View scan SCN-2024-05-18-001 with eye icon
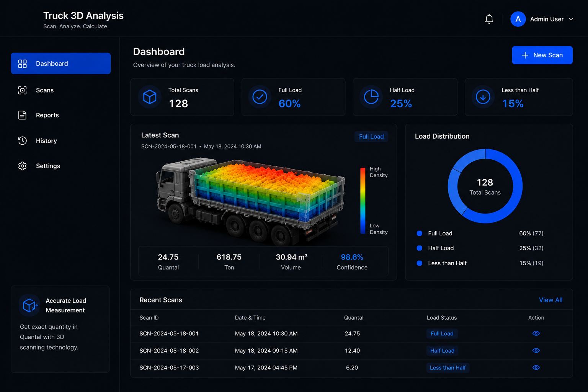This screenshot has height=392, width=588. click(536, 333)
